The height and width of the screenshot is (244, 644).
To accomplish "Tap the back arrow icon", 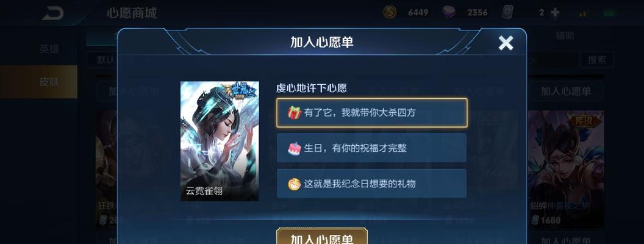I will (53, 13).
